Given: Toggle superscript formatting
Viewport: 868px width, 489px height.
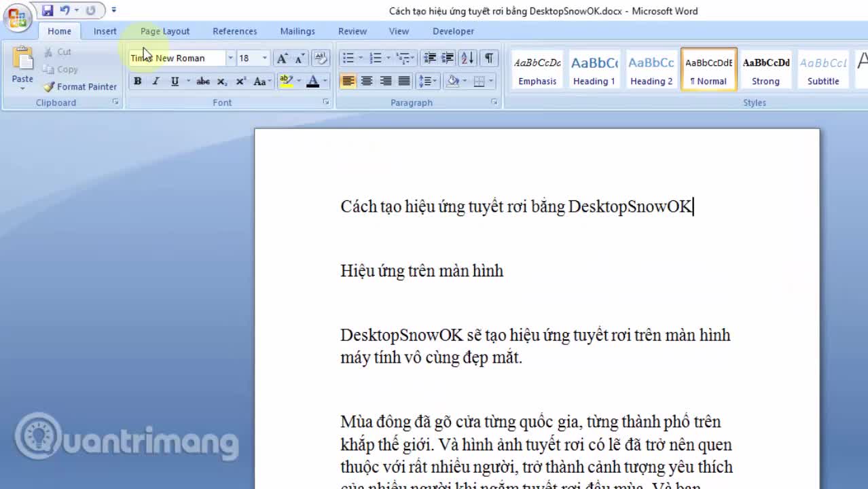Looking at the screenshot, I should 240,81.
